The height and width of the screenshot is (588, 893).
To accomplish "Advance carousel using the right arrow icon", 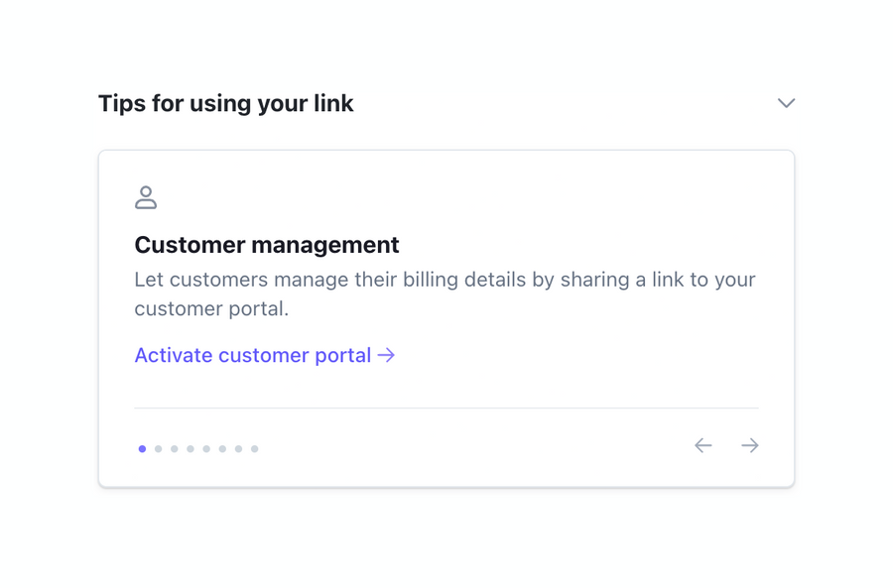I will pyautogui.click(x=750, y=445).
